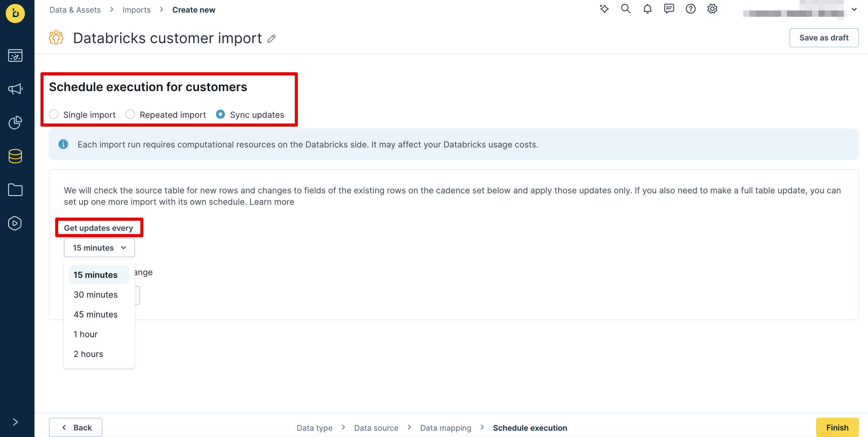This screenshot has height=437, width=868.
Task: Choose 15 minutes from the list
Action: 99,275
